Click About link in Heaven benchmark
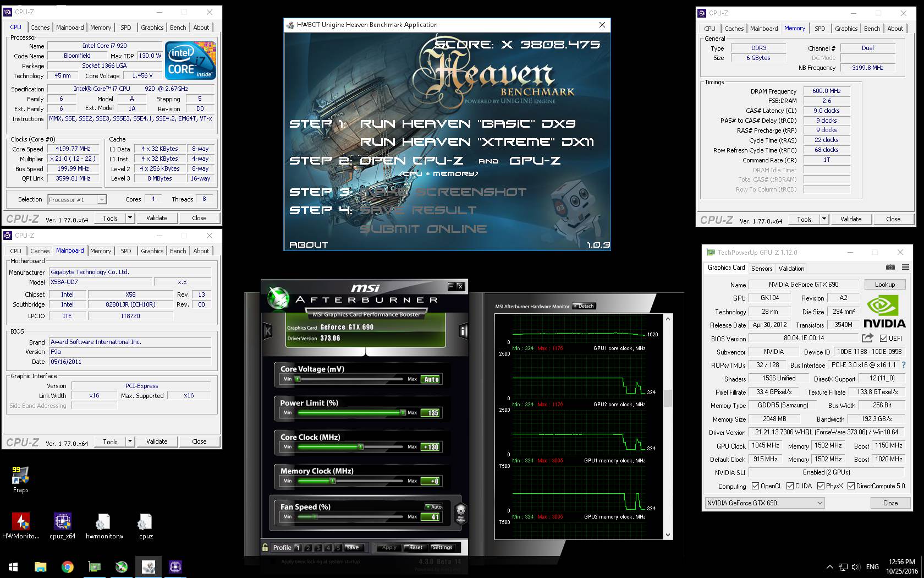The image size is (924, 578). (x=309, y=245)
